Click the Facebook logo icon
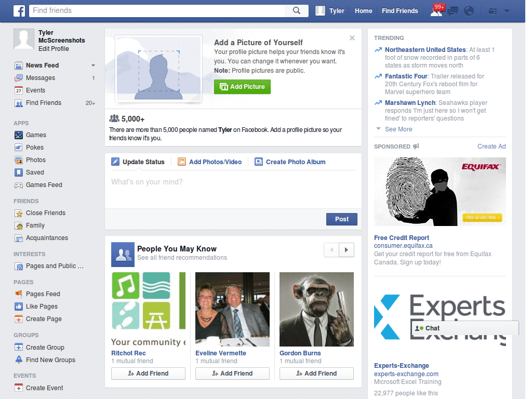Screen dimensions: 532x399 pos(19,10)
